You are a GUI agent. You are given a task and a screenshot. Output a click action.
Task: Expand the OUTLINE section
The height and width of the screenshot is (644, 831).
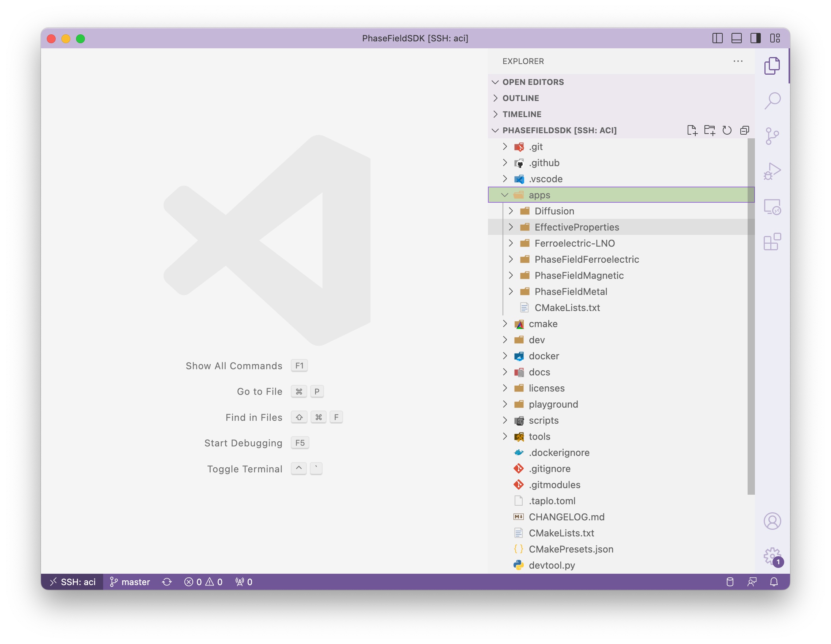coord(520,98)
